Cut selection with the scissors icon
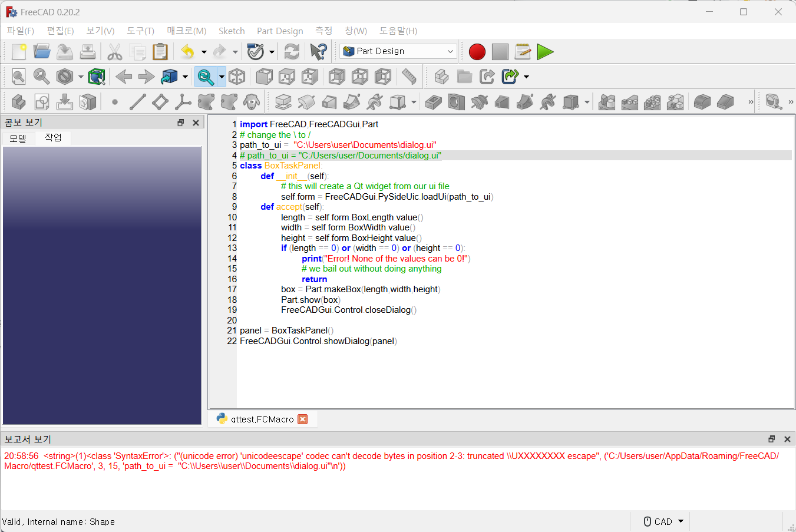 click(x=115, y=52)
